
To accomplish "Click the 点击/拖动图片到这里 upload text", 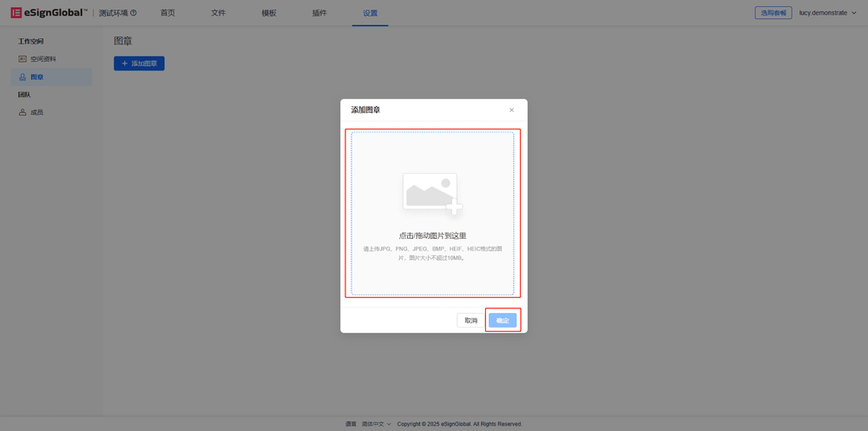I will click(x=432, y=235).
